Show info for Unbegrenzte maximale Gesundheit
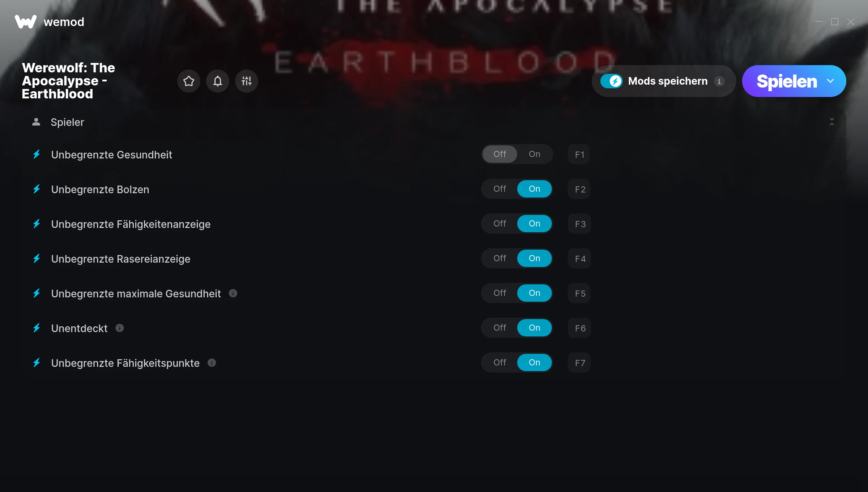The image size is (868, 492). pos(233,293)
